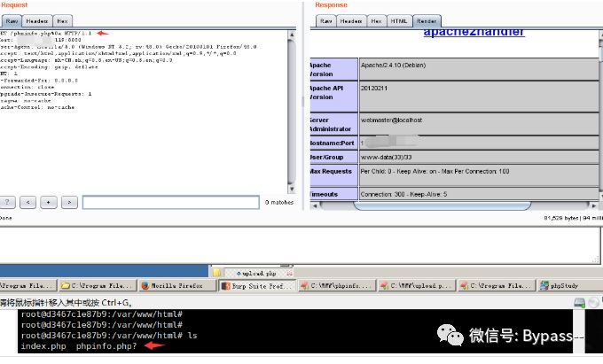The image size is (603, 364).
Task: Open the Request Hex tab
Action: tap(62, 21)
